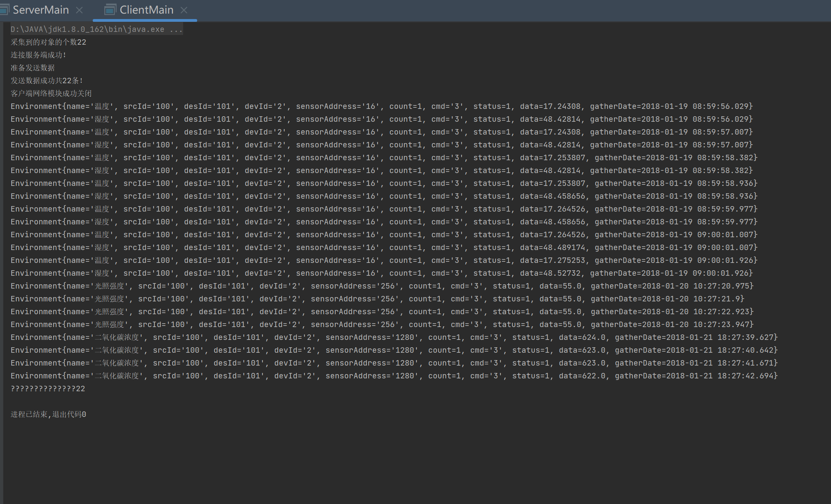Click the '连接服务端成功!' console line

point(38,55)
